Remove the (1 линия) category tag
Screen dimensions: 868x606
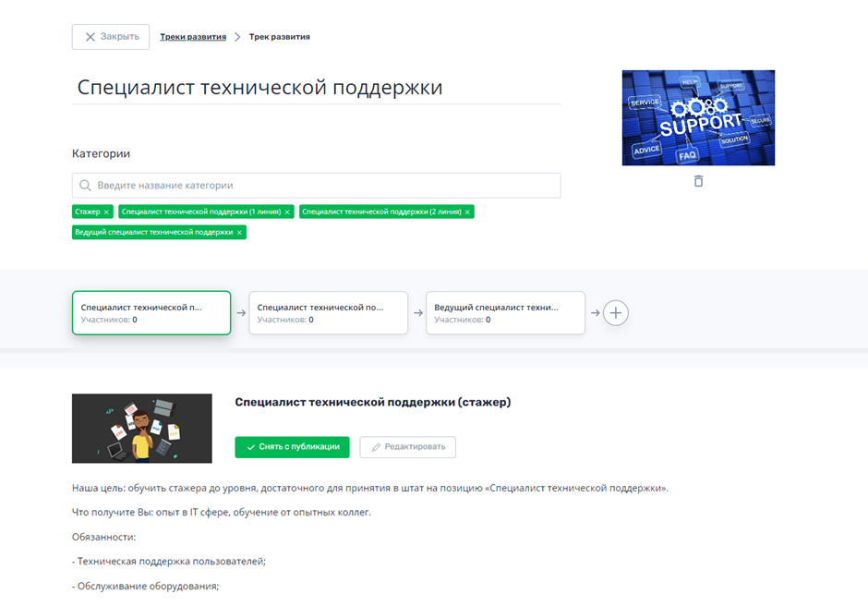[x=287, y=212]
